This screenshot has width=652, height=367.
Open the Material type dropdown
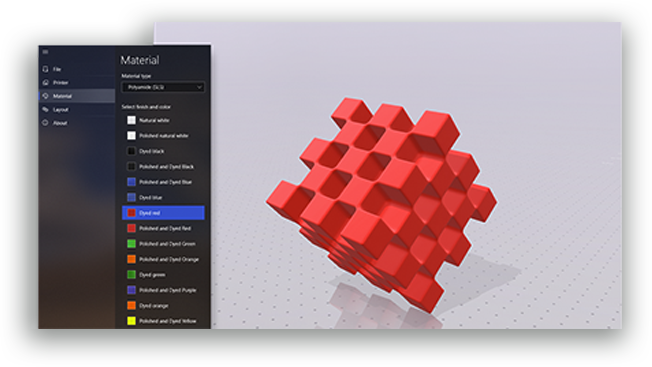click(163, 87)
